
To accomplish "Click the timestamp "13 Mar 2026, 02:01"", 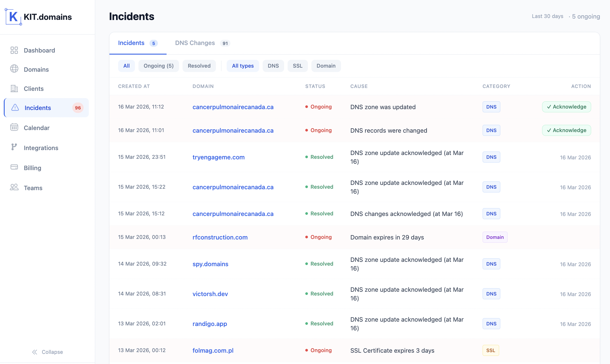I will click(142, 324).
